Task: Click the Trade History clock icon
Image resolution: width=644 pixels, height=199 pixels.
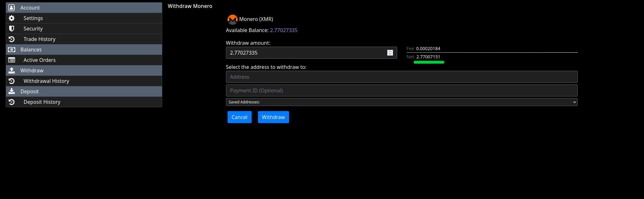Action: point(12,39)
